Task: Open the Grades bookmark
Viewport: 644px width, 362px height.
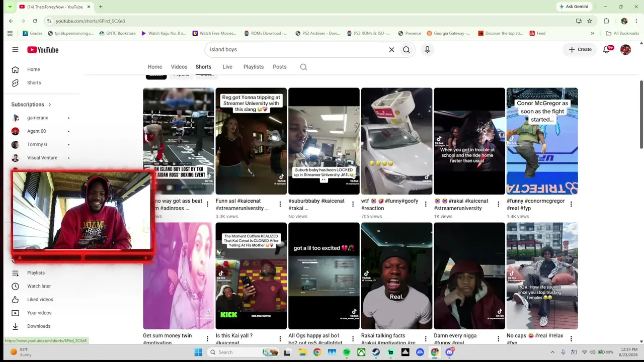Action: pyautogui.click(x=32, y=33)
